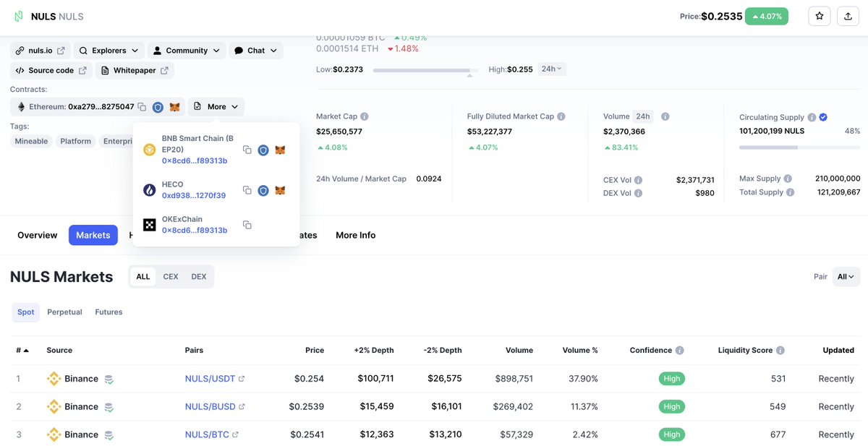Viewport: 868px width, 446px height.
Task: Click info icon next to Volume 24h
Action: point(665,116)
